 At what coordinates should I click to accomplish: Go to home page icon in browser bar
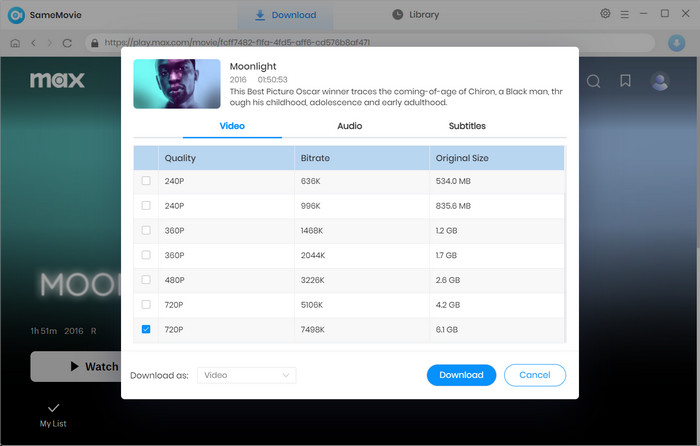[15, 43]
